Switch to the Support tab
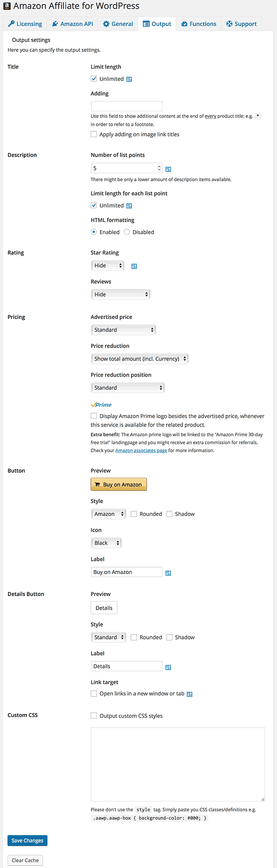The image size is (277, 868). 241,24
